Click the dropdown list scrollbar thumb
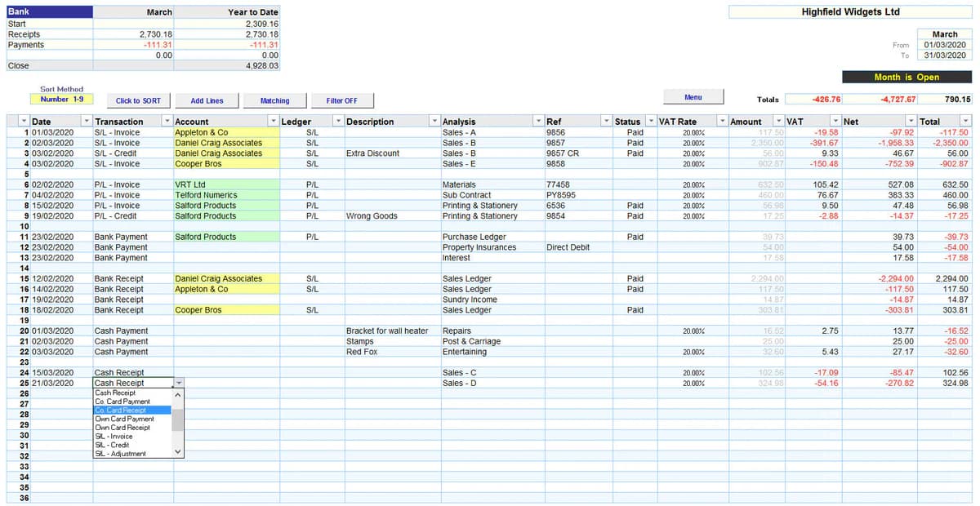The height and width of the screenshot is (506, 980). (178, 419)
